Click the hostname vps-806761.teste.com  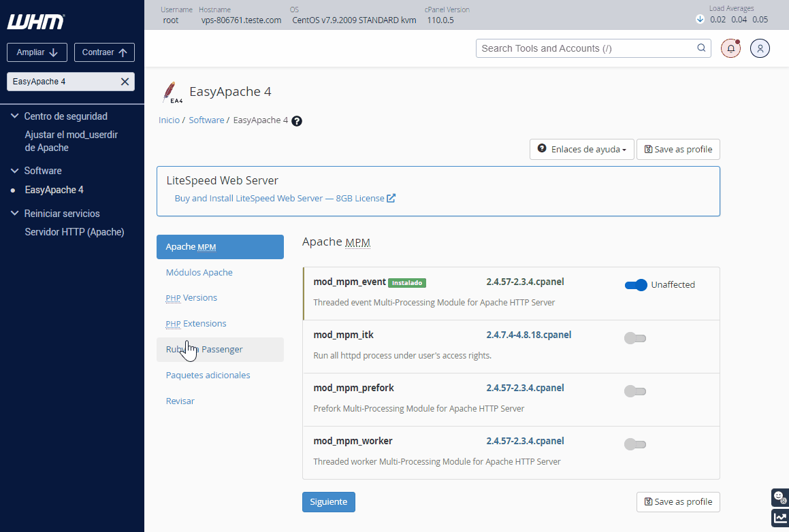coord(241,20)
